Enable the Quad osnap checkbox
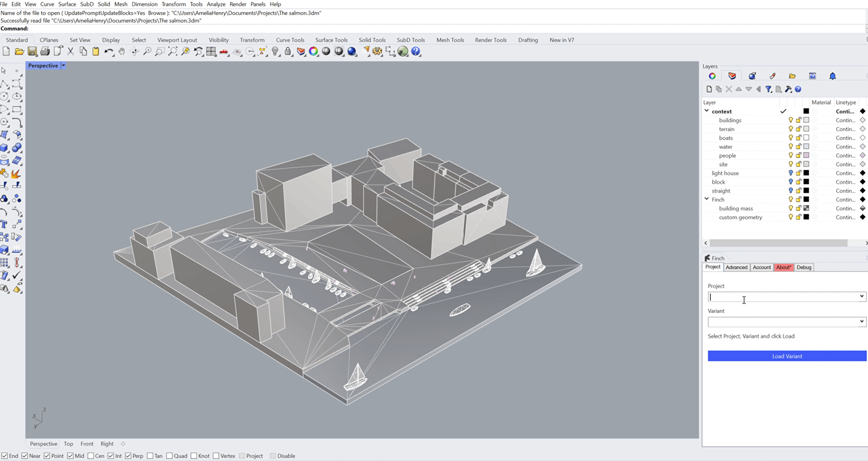Viewport: 868px width, 461px height. pos(170,456)
